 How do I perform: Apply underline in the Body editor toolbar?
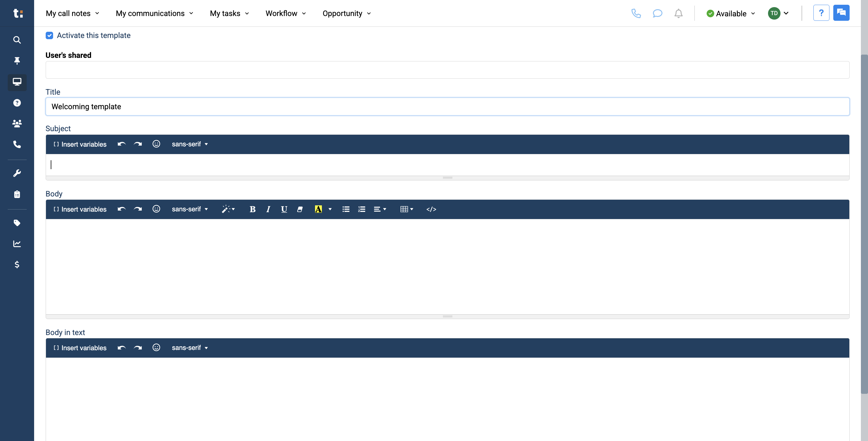pyautogui.click(x=284, y=209)
